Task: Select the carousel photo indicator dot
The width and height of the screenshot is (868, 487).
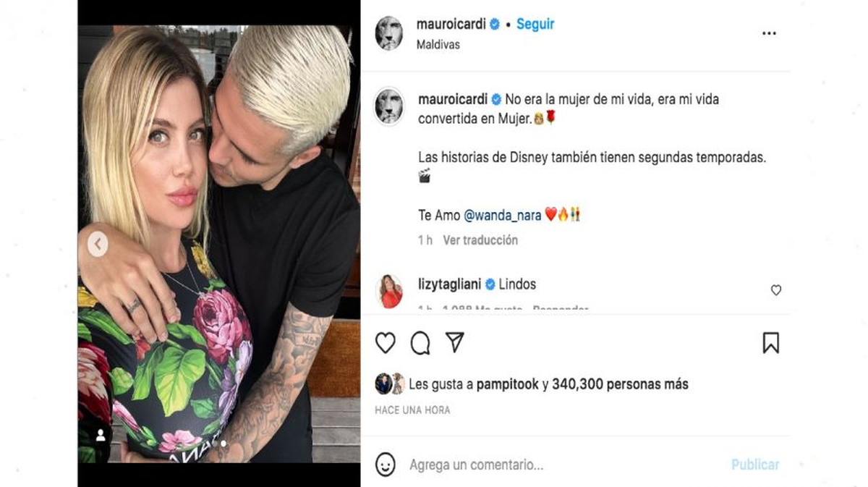Action: coord(223,444)
